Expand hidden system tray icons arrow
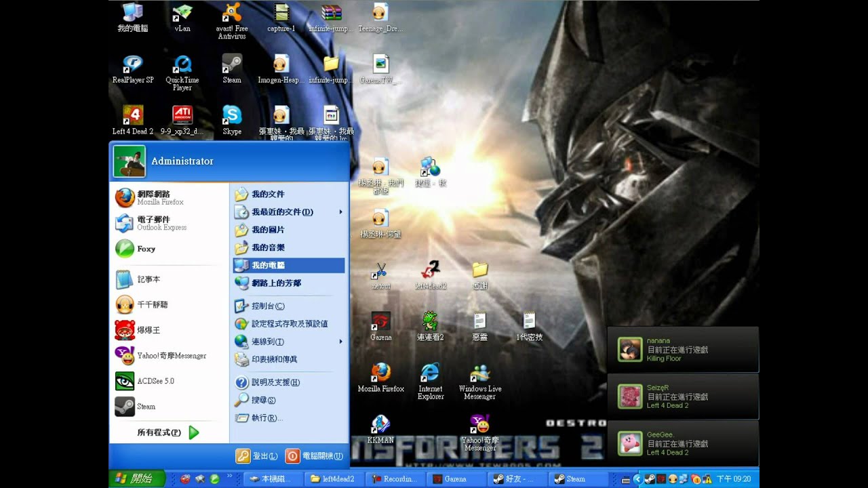 point(637,479)
